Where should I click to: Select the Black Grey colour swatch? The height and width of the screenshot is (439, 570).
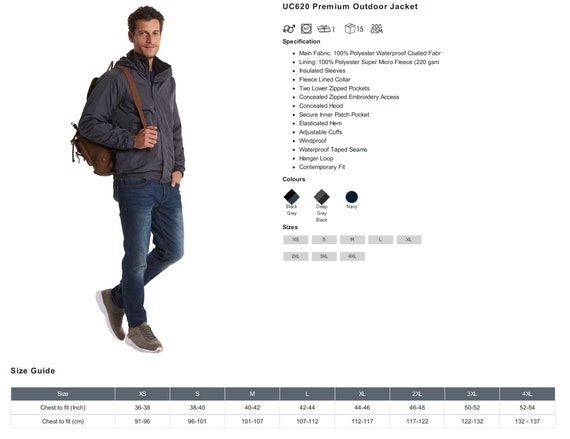pos(292,197)
